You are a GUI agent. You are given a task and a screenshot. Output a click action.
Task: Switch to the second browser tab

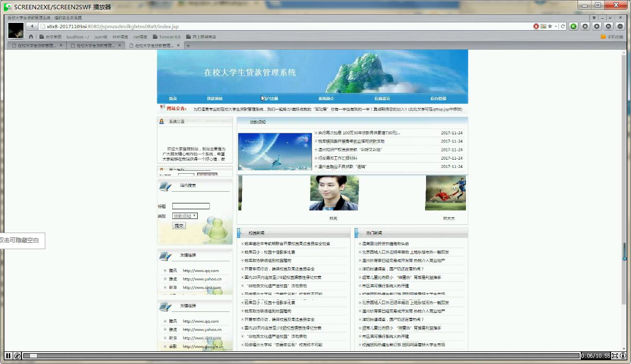[x=95, y=45]
